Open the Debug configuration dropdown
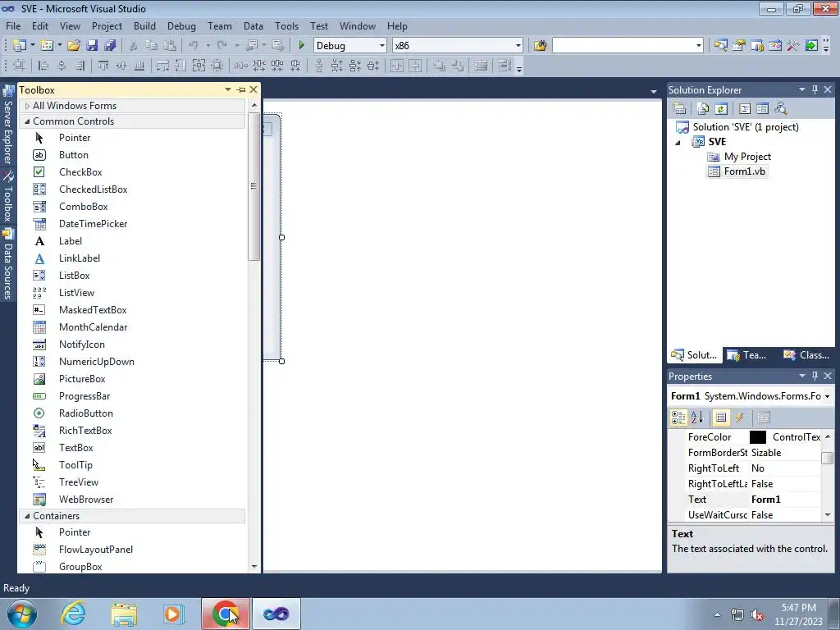Screen dimensions: 840x630 point(382,46)
